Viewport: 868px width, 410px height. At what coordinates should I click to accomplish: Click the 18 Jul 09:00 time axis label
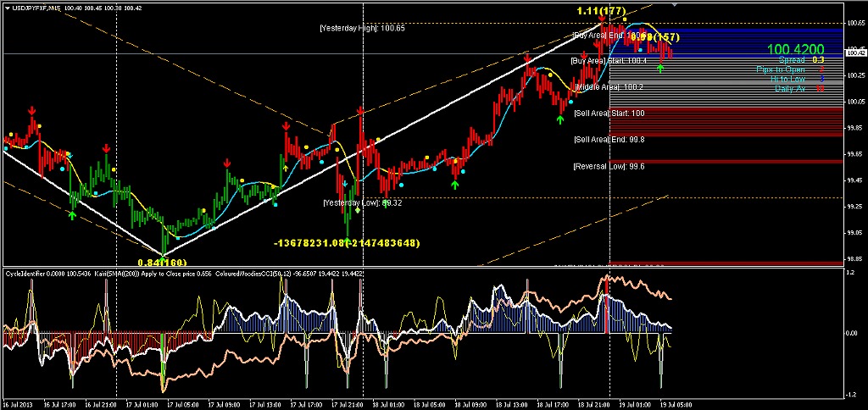pos(471,404)
